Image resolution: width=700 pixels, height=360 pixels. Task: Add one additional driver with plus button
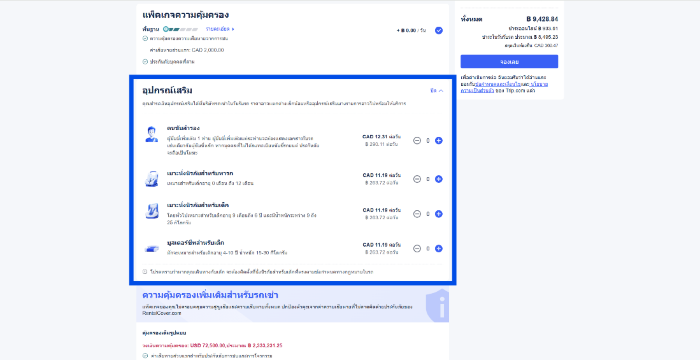439,141
